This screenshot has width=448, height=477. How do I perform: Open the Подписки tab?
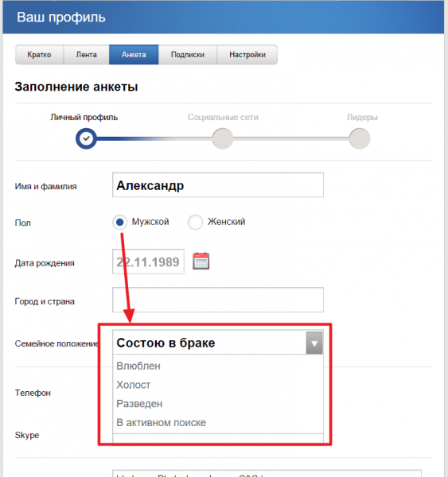pyautogui.click(x=188, y=55)
